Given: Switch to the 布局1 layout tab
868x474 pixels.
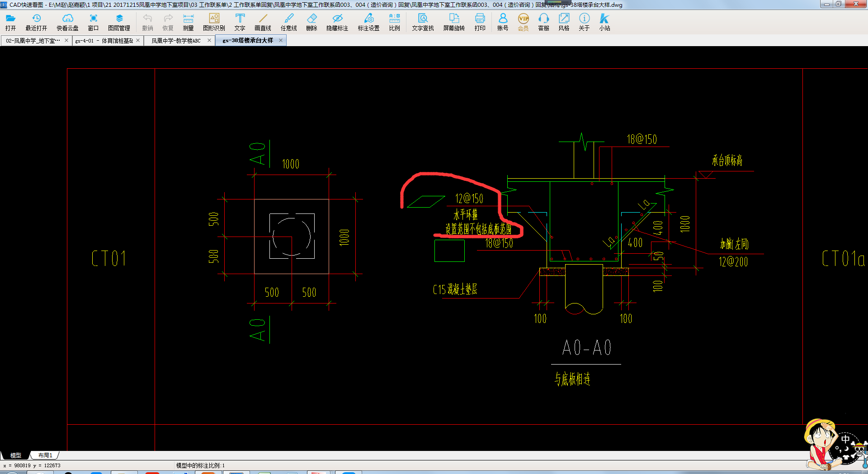Looking at the screenshot, I should (x=45, y=455).
